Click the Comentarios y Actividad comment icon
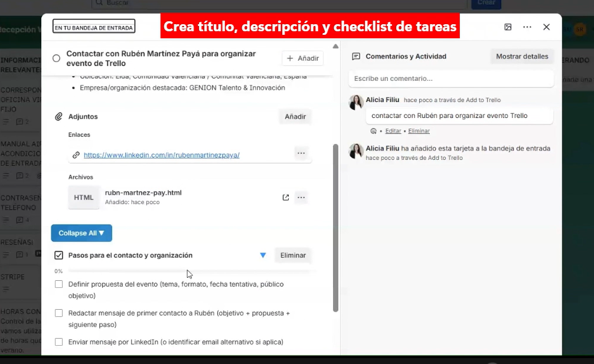The height and width of the screenshot is (364, 594). click(356, 57)
